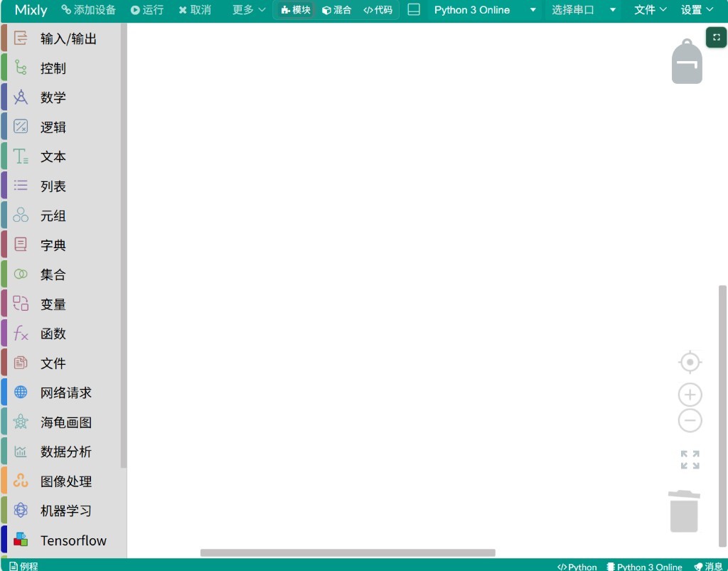Open the 文本 block category
728x571 pixels.
tap(60, 157)
